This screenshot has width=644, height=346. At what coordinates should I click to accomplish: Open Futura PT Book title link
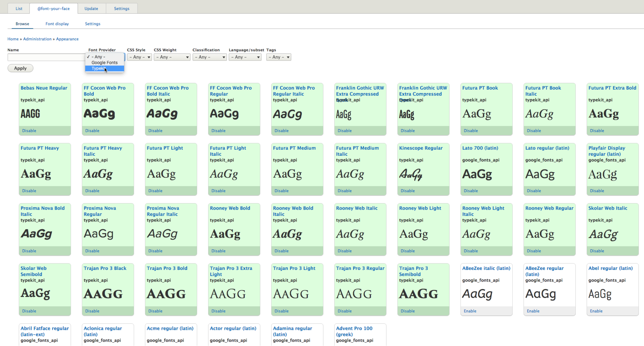tap(480, 88)
